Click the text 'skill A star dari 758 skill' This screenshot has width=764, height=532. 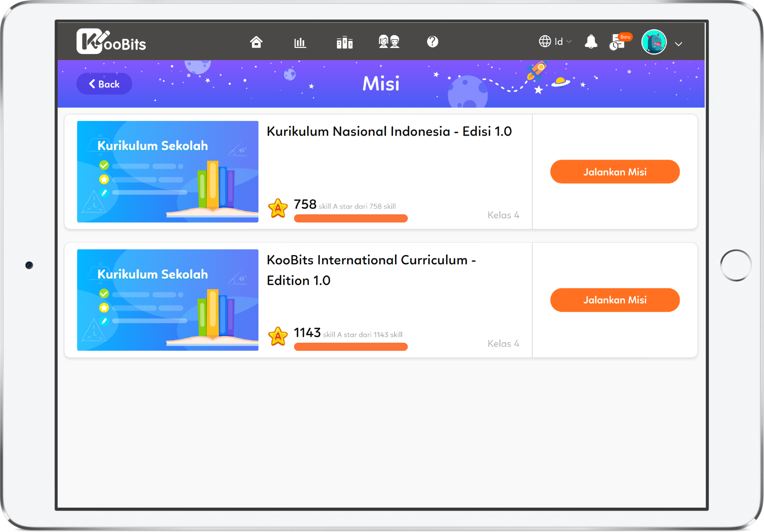[357, 206]
